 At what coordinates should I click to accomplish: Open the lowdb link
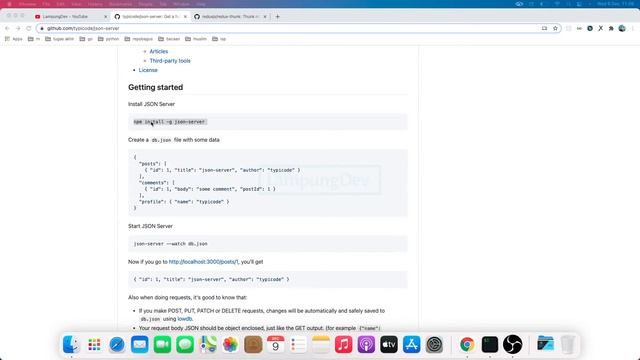[184, 319]
